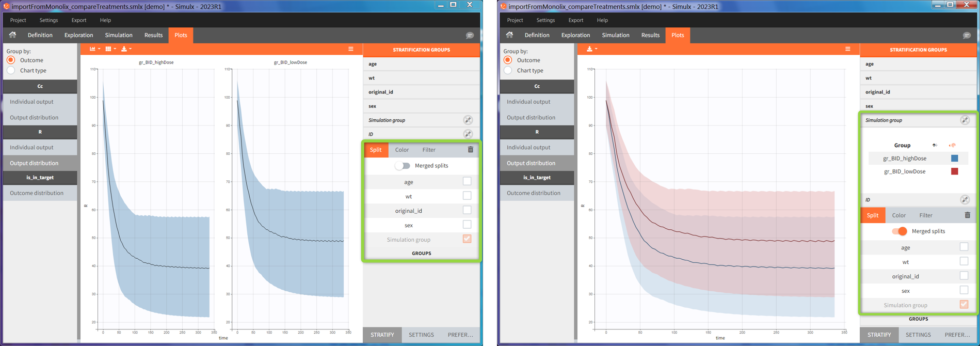
Task: Select Outcome distribution in left window sidebar
Action: [x=37, y=193]
